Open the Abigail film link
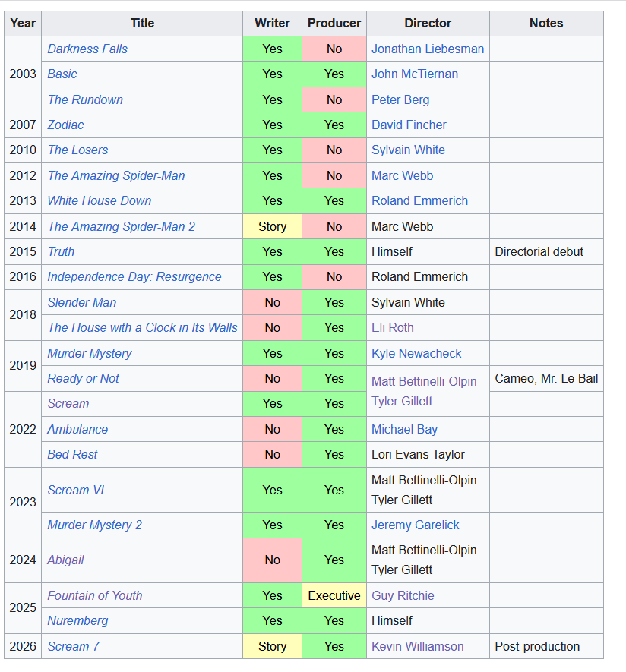 coord(65,560)
